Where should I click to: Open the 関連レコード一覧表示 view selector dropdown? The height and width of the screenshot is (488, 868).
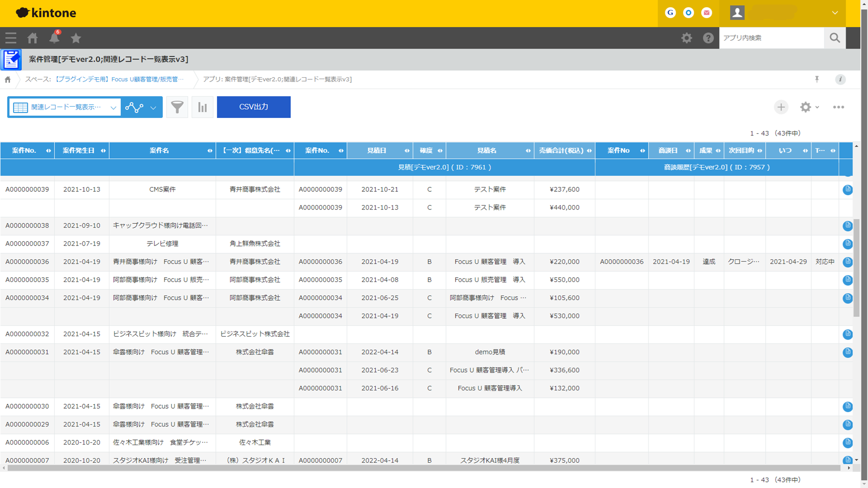click(64, 107)
